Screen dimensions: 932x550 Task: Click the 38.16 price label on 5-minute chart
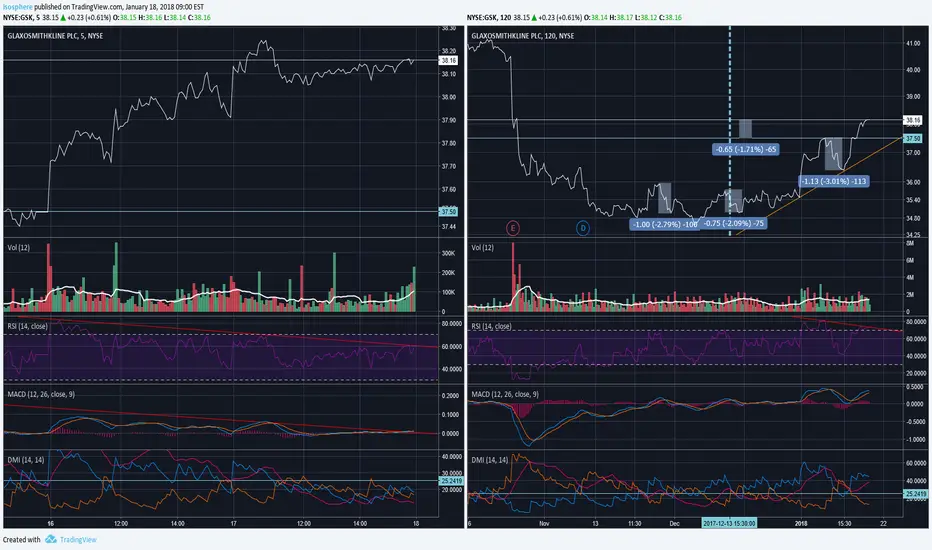448,61
